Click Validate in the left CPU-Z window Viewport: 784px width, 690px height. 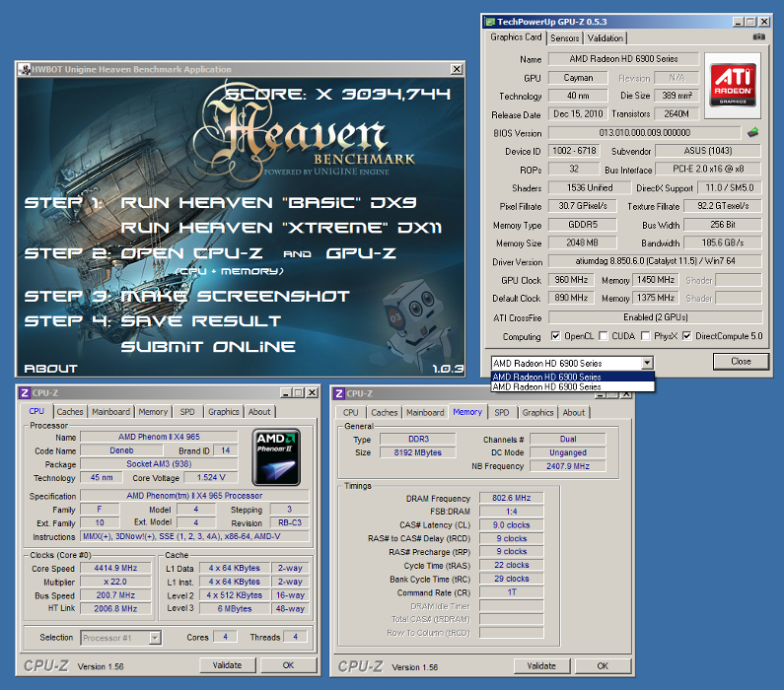[x=227, y=665]
